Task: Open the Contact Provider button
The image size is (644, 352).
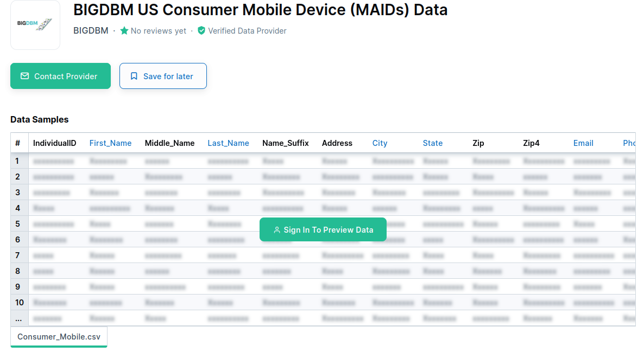Action: pos(60,76)
